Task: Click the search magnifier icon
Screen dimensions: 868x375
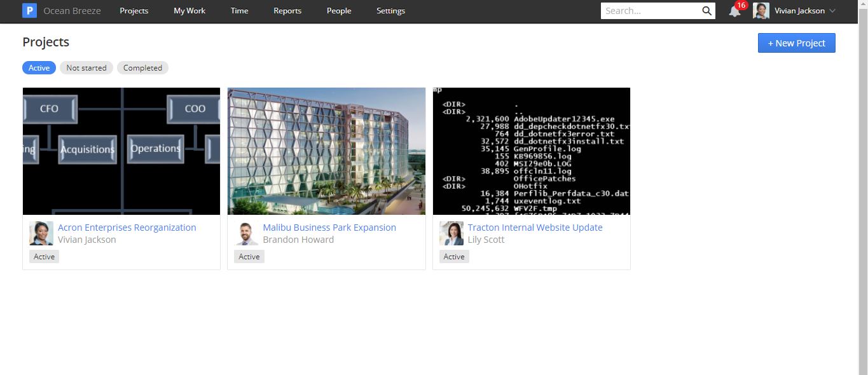Action: point(707,11)
